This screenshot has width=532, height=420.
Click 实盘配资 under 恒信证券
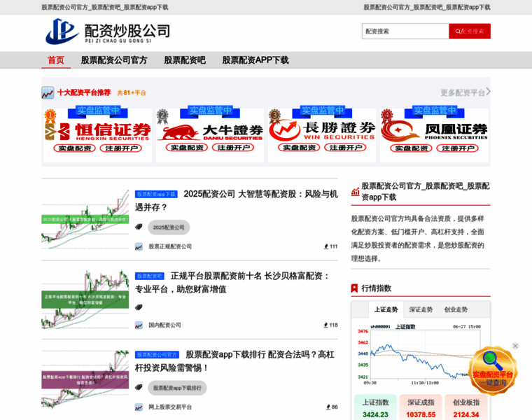tap(75, 148)
